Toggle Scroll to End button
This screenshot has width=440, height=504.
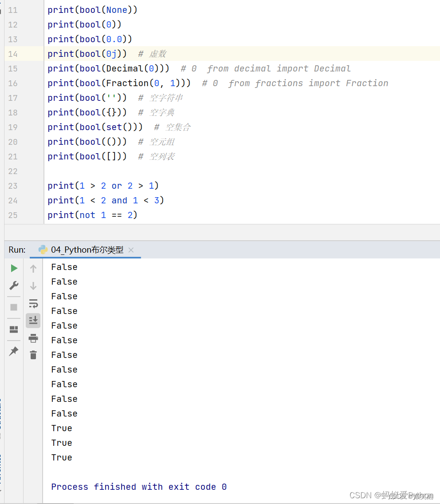[x=33, y=321]
